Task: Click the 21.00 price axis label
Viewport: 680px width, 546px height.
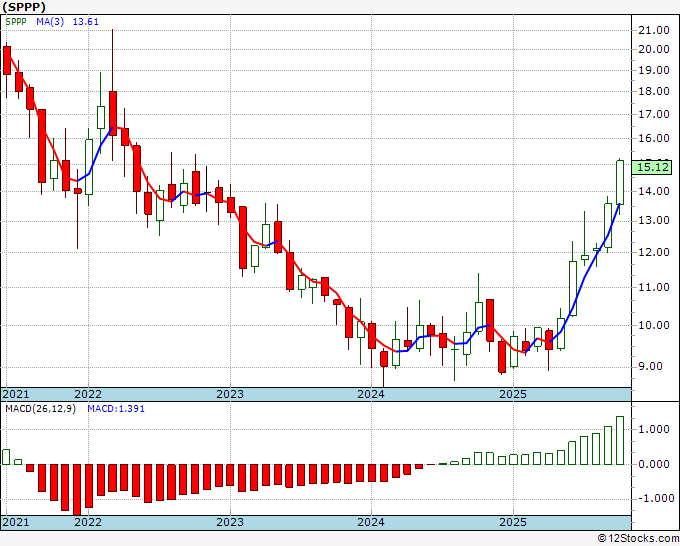Action: pyautogui.click(x=654, y=30)
